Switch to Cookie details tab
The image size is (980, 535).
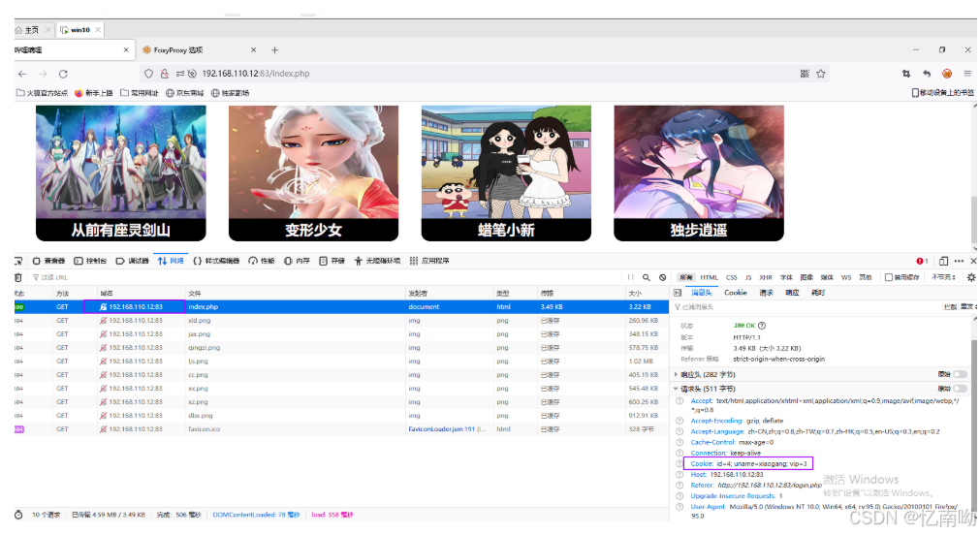pos(736,293)
